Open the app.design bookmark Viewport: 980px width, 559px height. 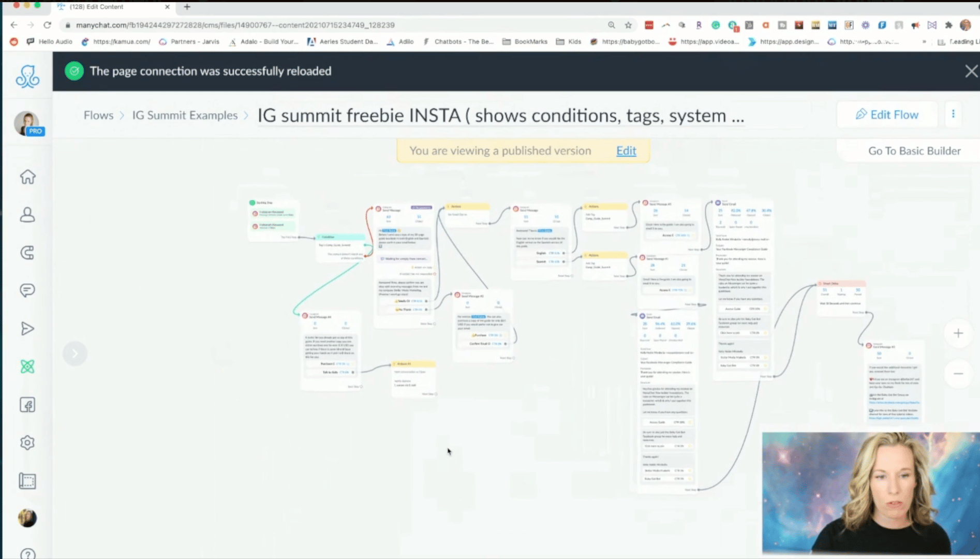[783, 41]
